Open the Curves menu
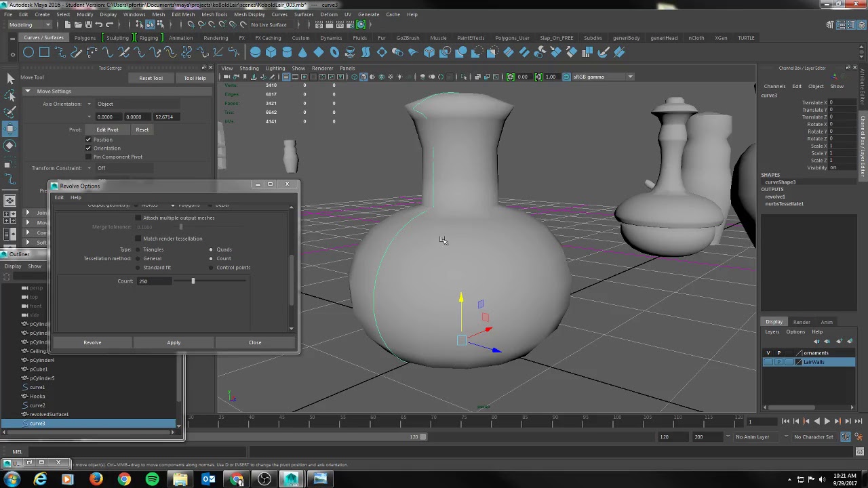This screenshot has height=488, width=868. [x=279, y=14]
